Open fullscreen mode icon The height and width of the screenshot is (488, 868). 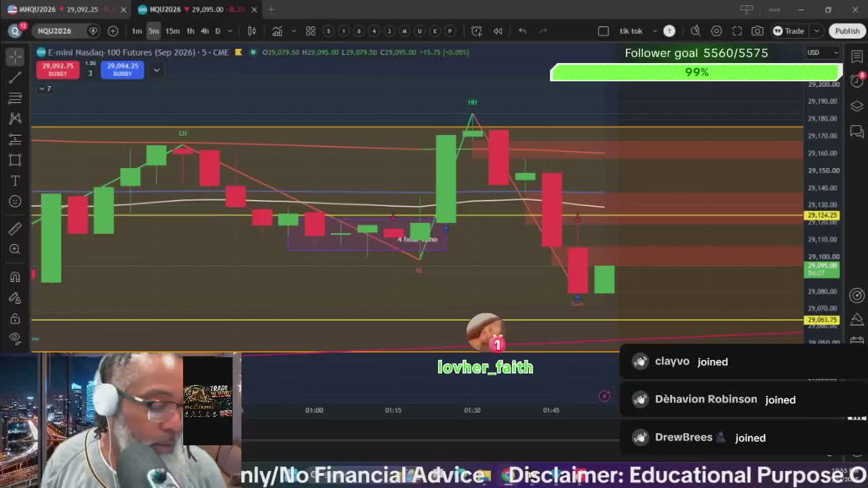(x=737, y=30)
